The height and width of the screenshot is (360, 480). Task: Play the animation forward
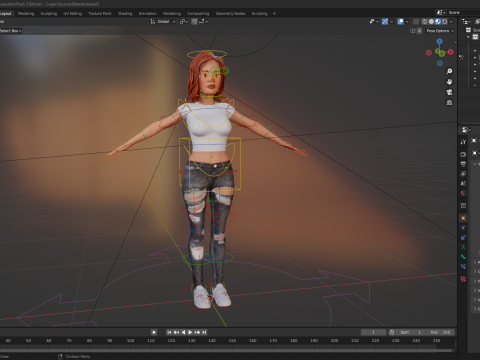[190, 332]
